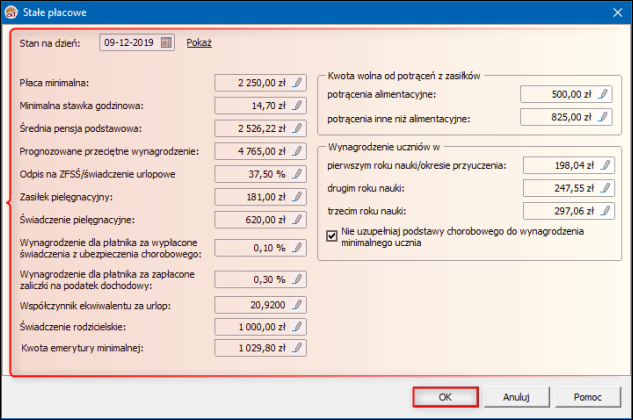This screenshot has height=420, width=633.
Task: Click the 4 765,00 zł value field
Action: pyautogui.click(x=260, y=151)
